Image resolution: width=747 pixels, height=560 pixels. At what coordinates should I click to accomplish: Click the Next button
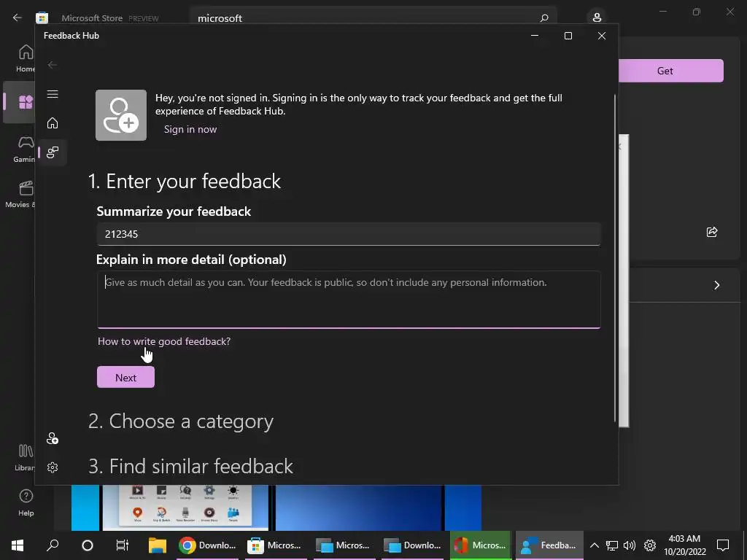(x=125, y=377)
